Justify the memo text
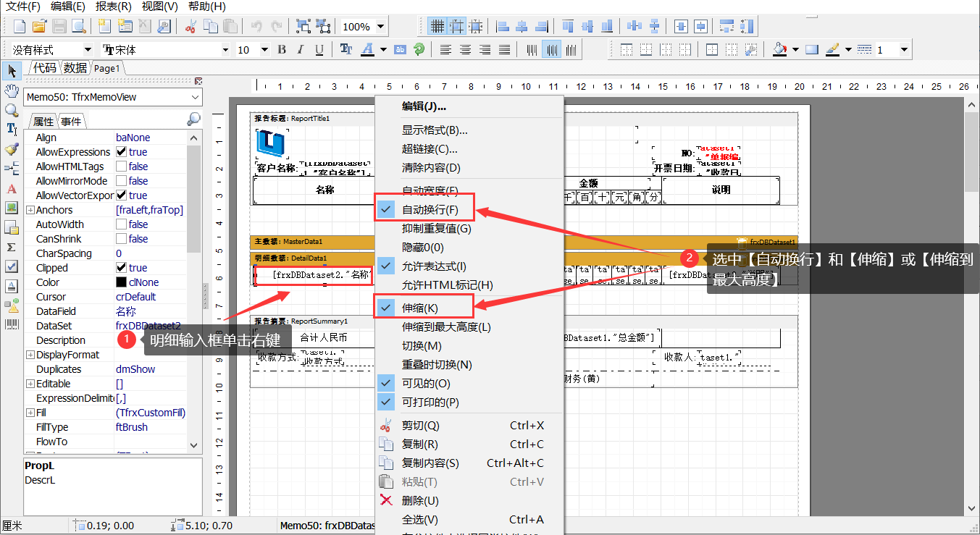 click(x=504, y=50)
